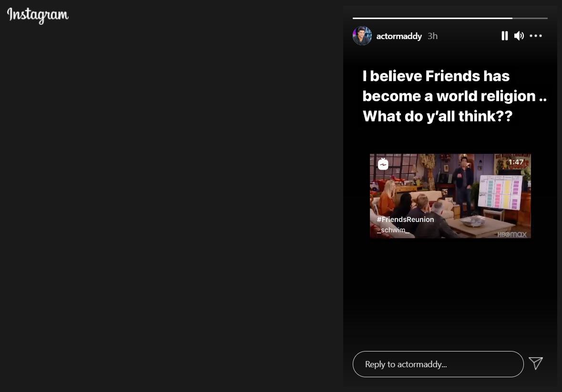Open the embedded Friends Reunion video
The image size is (562, 392).
(450, 196)
